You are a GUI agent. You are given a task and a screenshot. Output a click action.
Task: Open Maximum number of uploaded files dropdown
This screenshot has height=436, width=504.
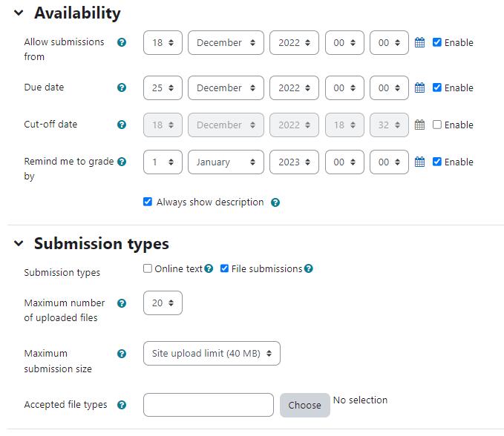[x=163, y=303]
